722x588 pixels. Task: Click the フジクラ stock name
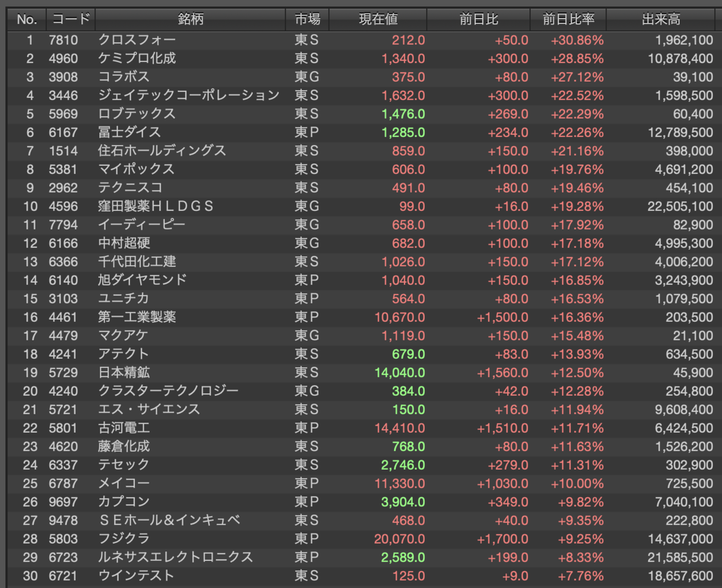tap(123, 538)
